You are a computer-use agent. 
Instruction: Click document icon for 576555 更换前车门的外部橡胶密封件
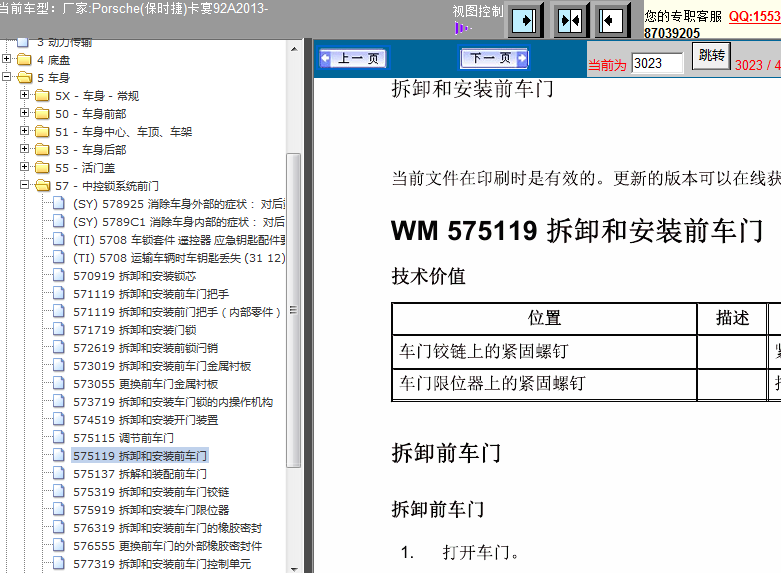[59, 545]
